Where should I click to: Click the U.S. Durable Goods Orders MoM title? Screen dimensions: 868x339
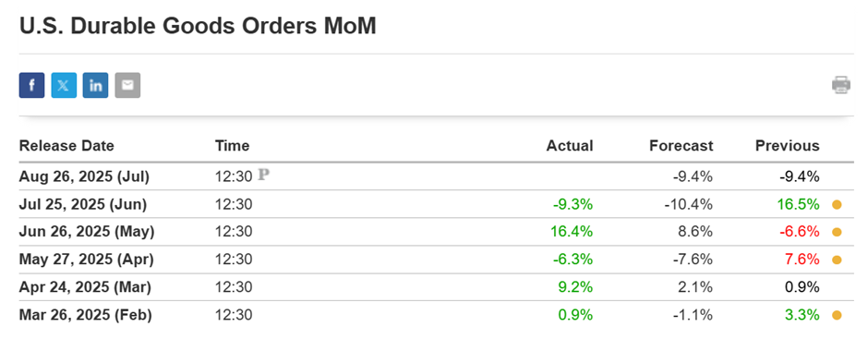198,26
